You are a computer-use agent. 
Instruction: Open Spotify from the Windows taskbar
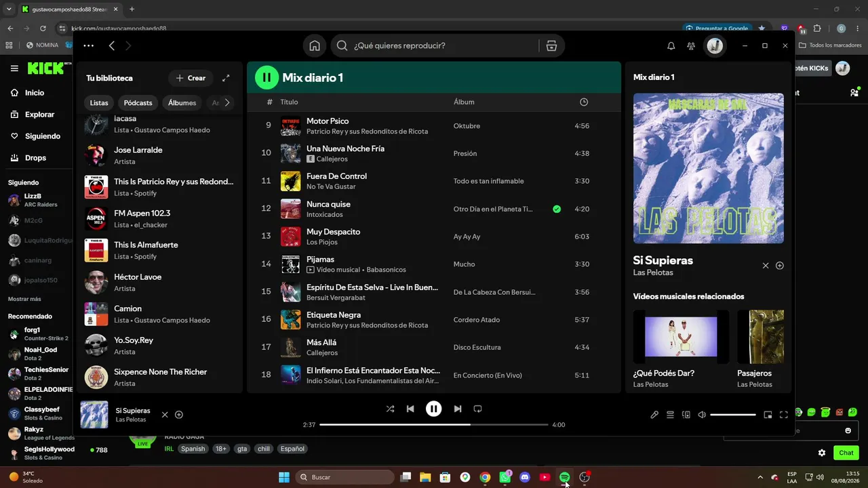pos(564,477)
